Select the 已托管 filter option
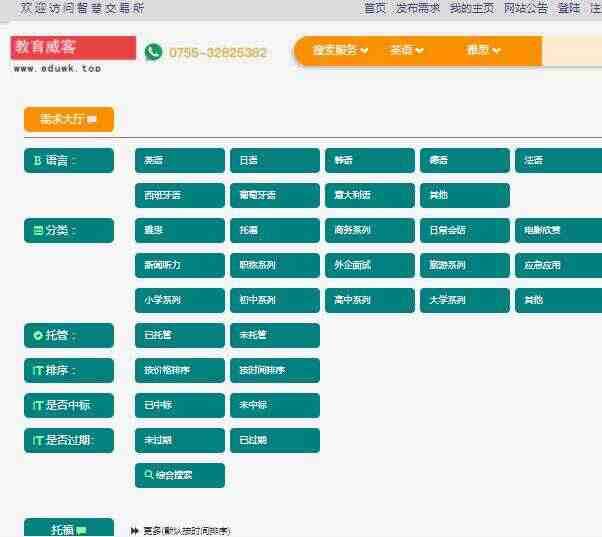Viewport: 602px width, 537px height. coord(180,335)
